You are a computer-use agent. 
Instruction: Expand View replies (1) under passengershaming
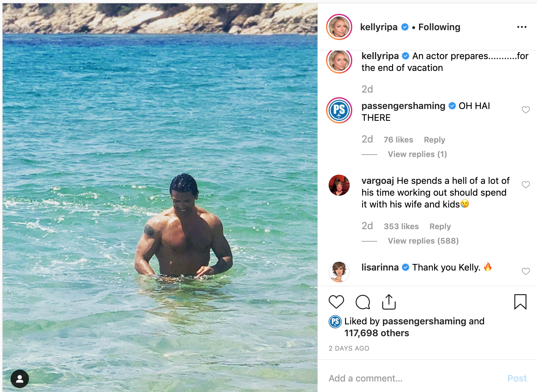tap(417, 154)
